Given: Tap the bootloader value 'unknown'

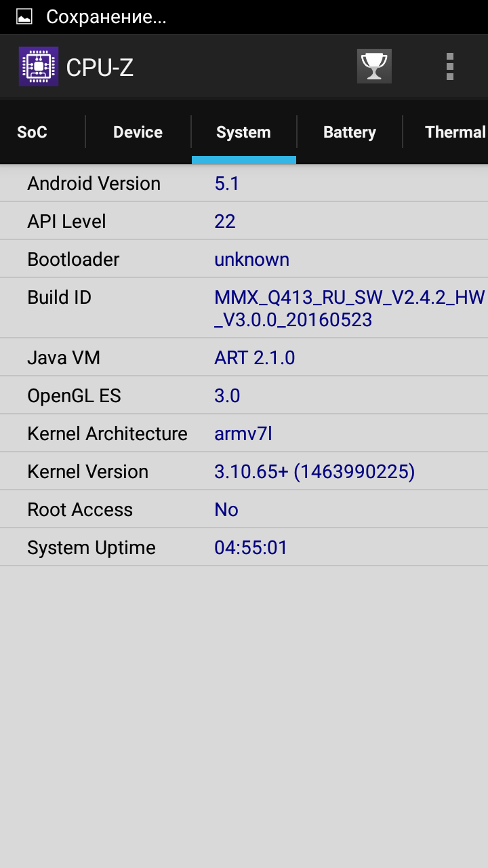Looking at the screenshot, I should tap(251, 260).
